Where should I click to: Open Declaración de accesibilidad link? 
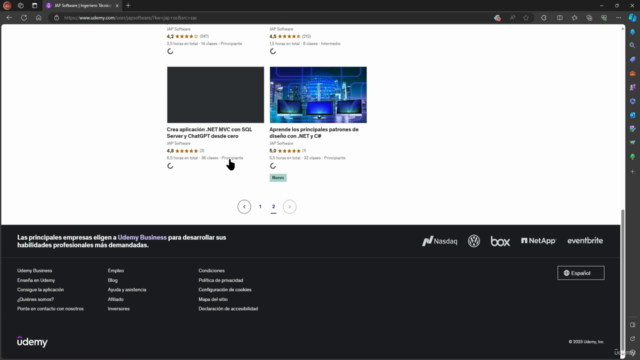tap(228, 309)
